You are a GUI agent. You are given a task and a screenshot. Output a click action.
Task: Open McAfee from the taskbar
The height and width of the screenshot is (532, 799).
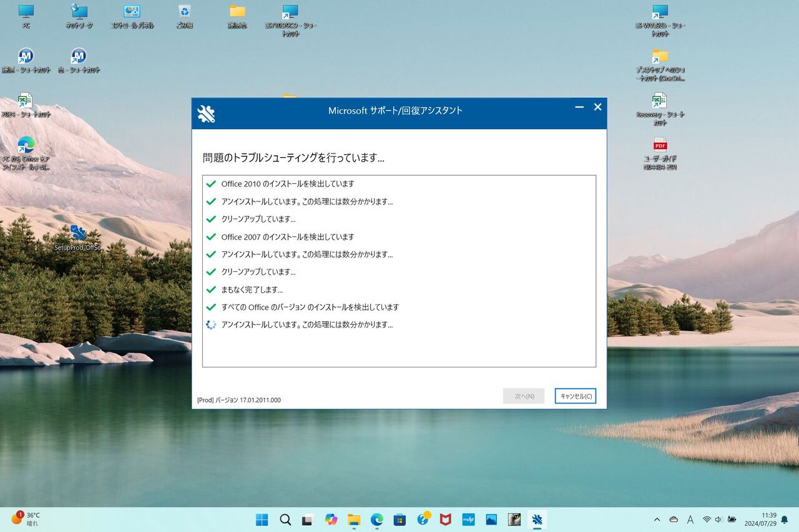click(x=446, y=520)
